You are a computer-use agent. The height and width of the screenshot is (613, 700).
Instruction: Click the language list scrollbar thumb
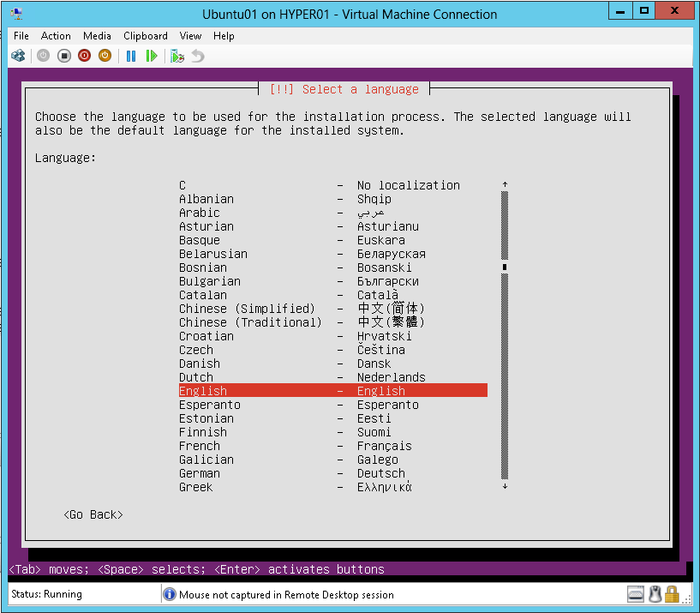point(505,267)
